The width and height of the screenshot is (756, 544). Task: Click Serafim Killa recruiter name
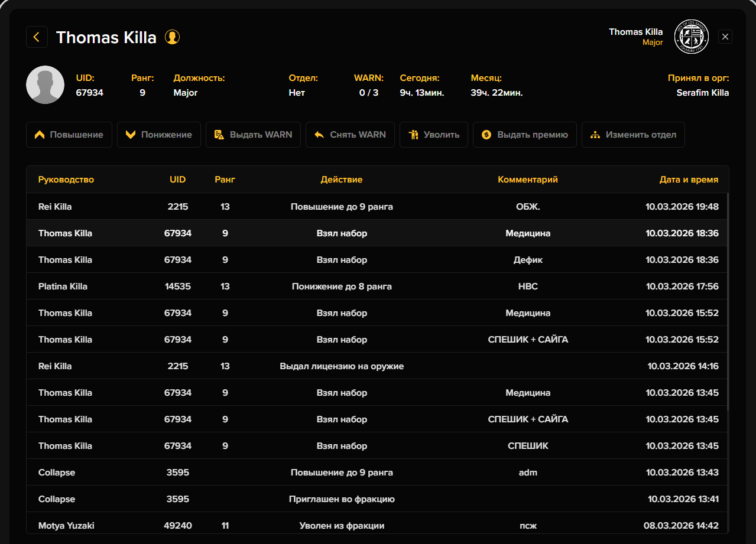pyautogui.click(x=702, y=93)
